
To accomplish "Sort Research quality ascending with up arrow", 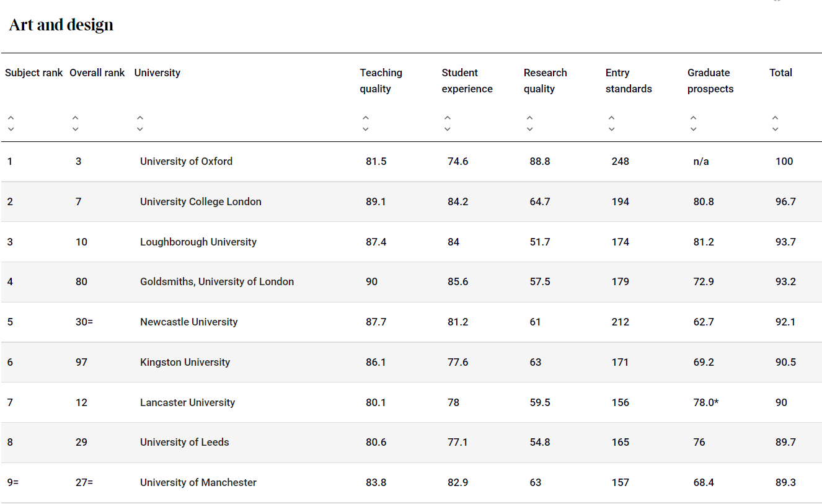I will click(529, 118).
